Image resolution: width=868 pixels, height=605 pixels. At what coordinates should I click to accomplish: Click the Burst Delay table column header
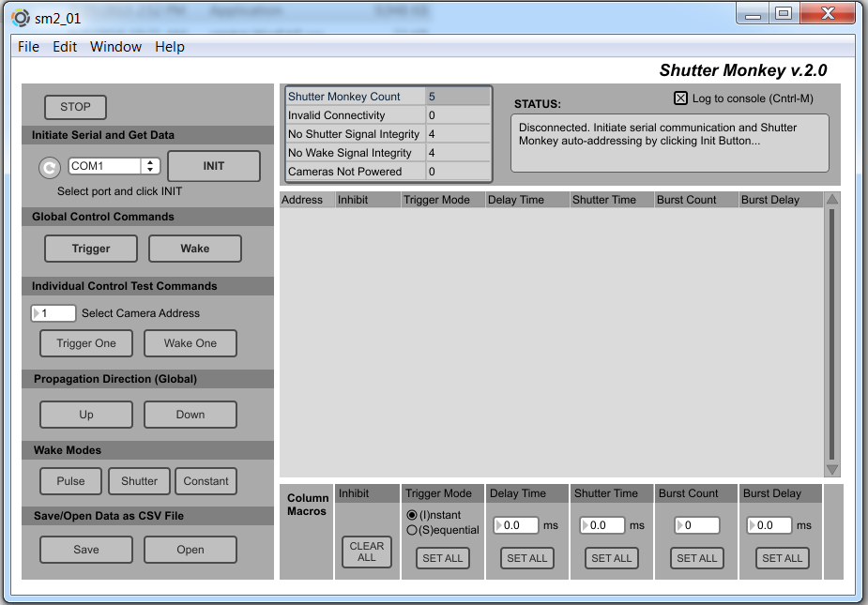[x=781, y=200]
